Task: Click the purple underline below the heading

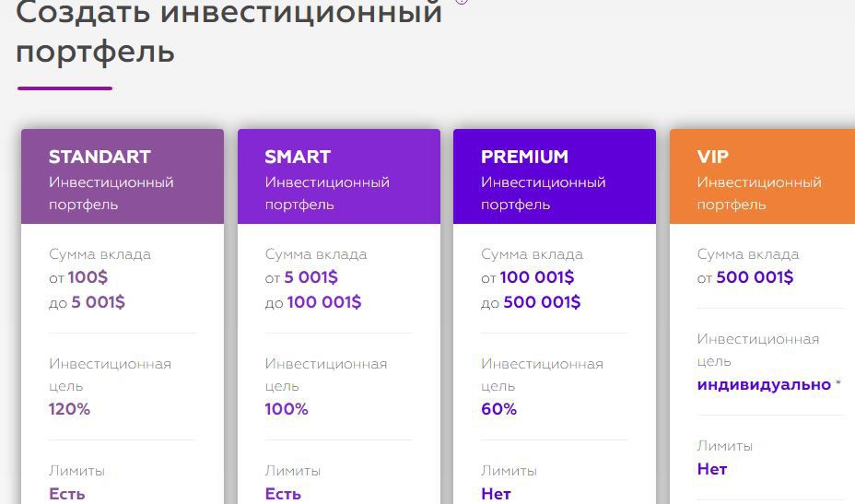Action: 64,88
